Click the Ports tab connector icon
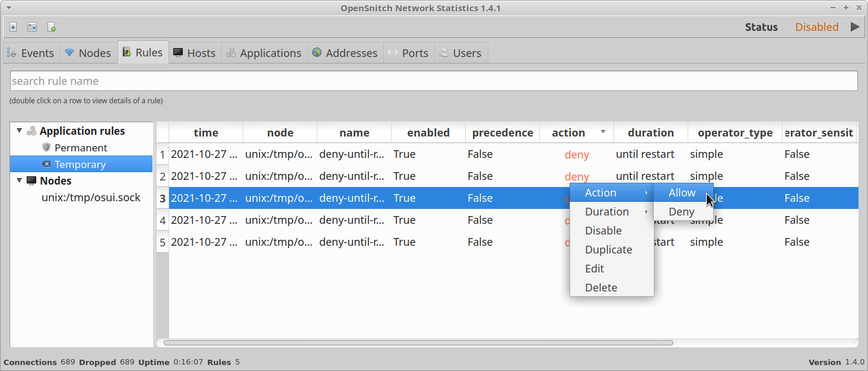The image size is (868, 371). click(393, 53)
